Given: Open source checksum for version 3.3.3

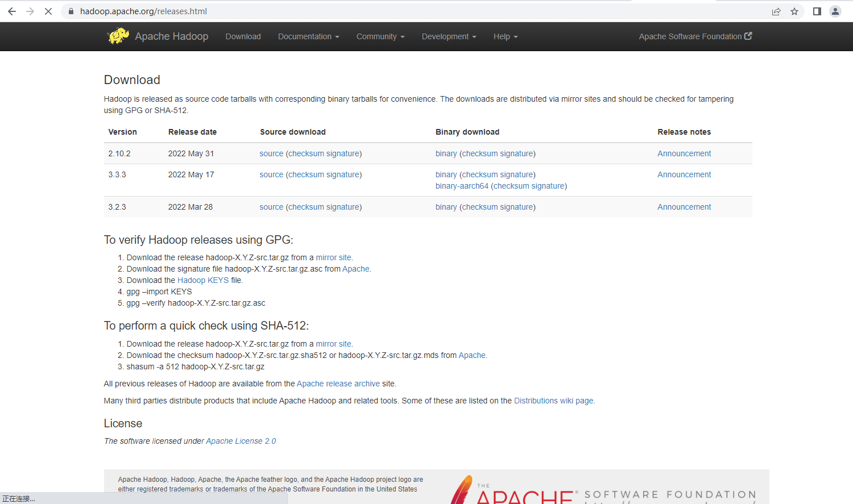Looking at the screenshot, I should pyautogui.click(x=306, y=174).
